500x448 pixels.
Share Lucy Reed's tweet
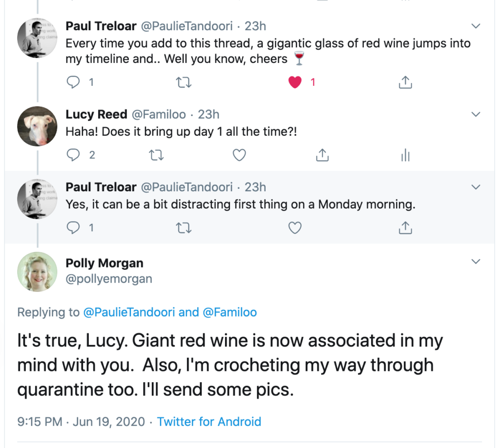tap(322, 155)
